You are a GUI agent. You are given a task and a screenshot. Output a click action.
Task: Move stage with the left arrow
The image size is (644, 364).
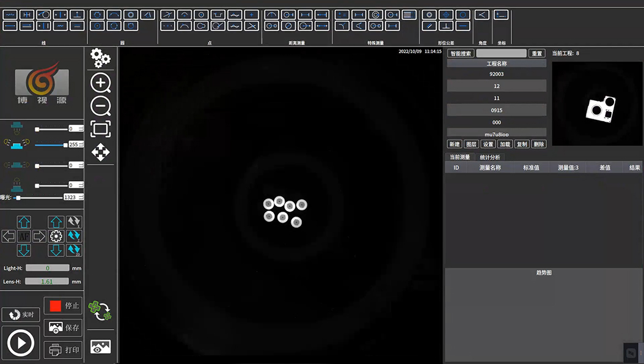coord(8,236)
